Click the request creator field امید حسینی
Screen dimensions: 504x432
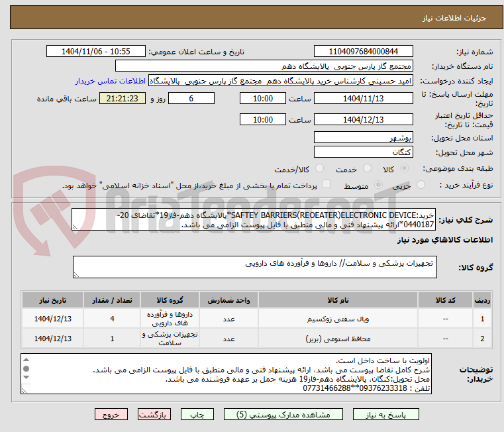pyautogui.click(x=280, y=81)
